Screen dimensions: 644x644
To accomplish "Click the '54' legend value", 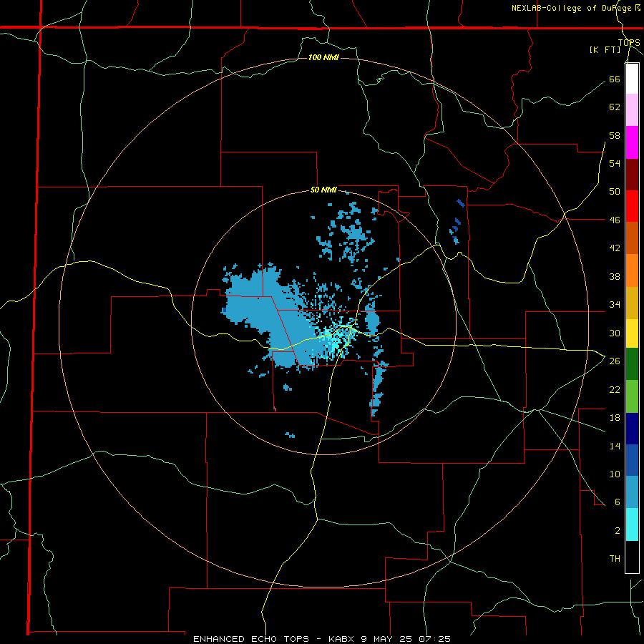I will 615,163.
